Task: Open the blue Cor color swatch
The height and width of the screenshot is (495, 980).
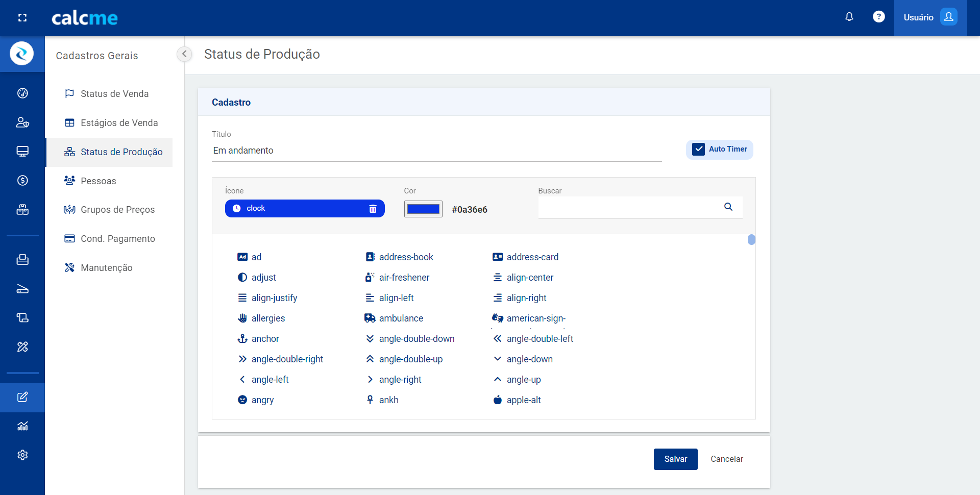Action: 423,209
